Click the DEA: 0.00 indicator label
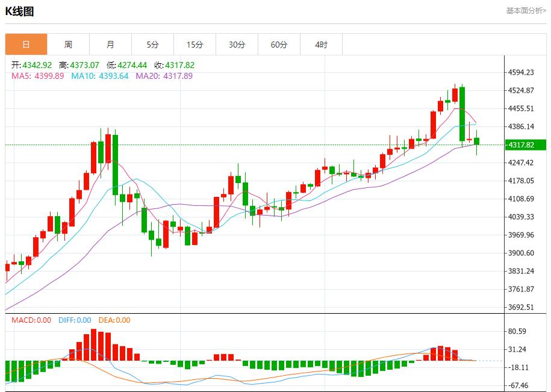The image size is (551, 392). click(113, 320)
